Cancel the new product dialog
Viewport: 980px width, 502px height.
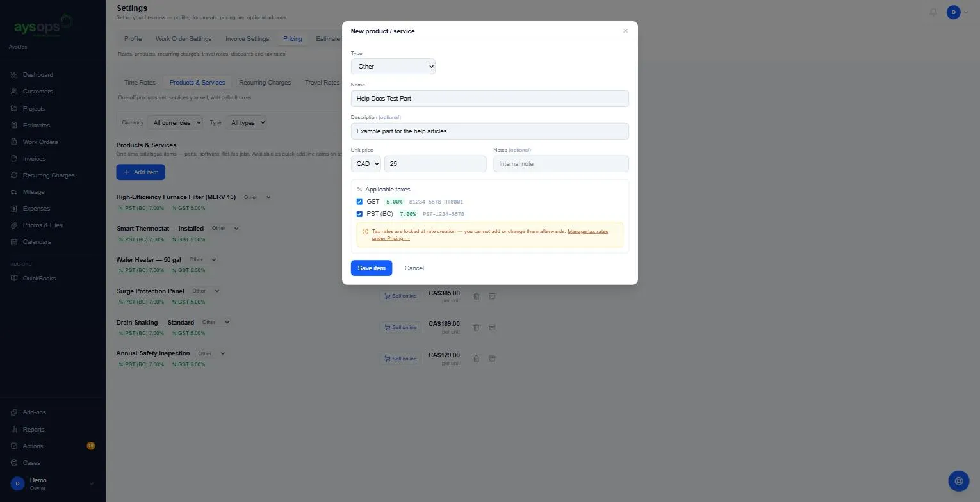(414, 268)
